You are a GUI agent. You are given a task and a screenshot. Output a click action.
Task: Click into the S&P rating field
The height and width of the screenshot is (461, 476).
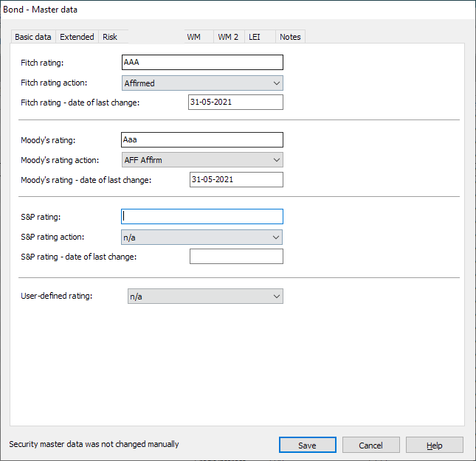point(201,216)
